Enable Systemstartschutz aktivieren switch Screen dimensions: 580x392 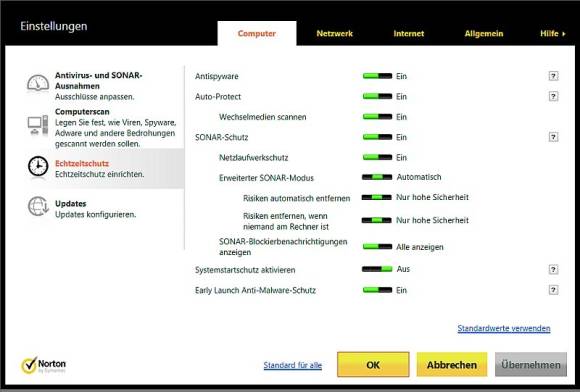[377, 269]
